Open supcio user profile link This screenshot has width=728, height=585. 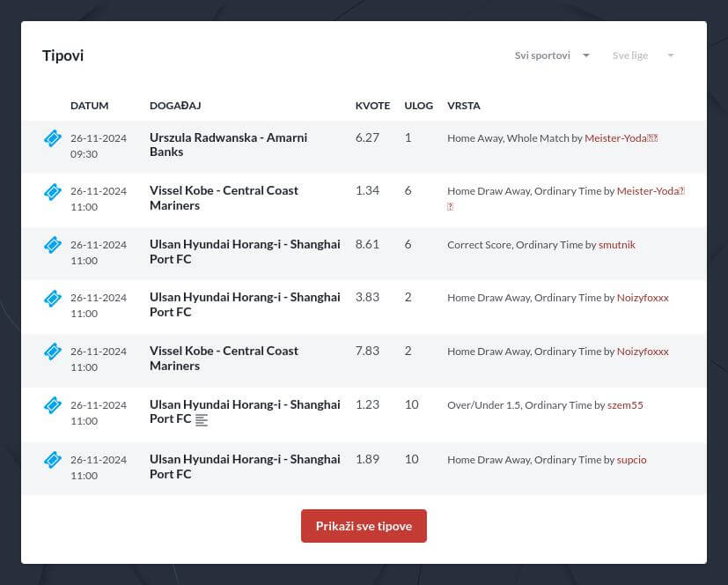pyautogui.click(x=631, y=460)
